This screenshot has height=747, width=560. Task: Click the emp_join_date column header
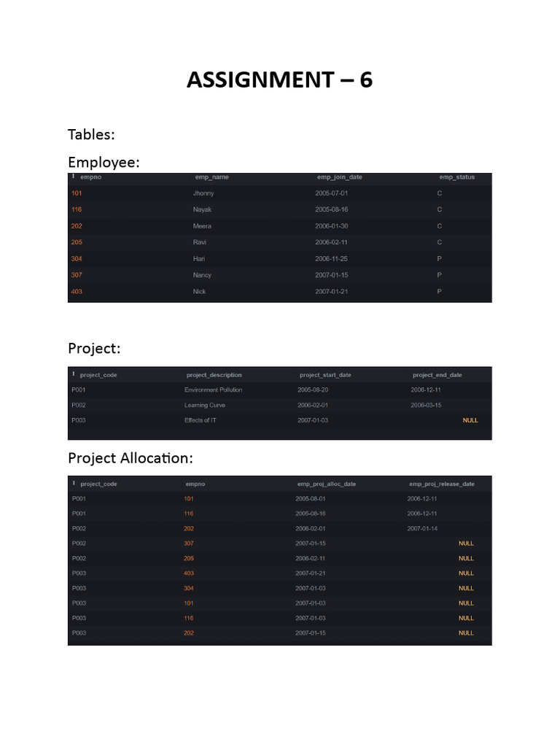(x=339, y=177)
